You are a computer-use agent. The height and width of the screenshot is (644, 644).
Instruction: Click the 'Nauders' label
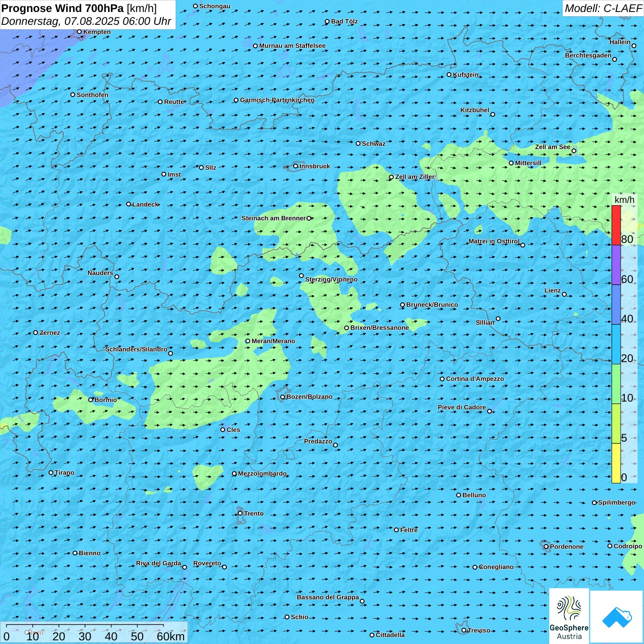(x=100, y=273)
